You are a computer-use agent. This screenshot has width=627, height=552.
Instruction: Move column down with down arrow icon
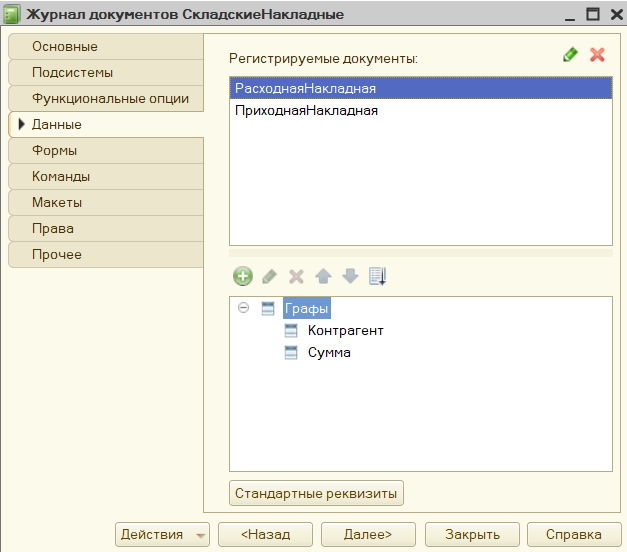350,276
